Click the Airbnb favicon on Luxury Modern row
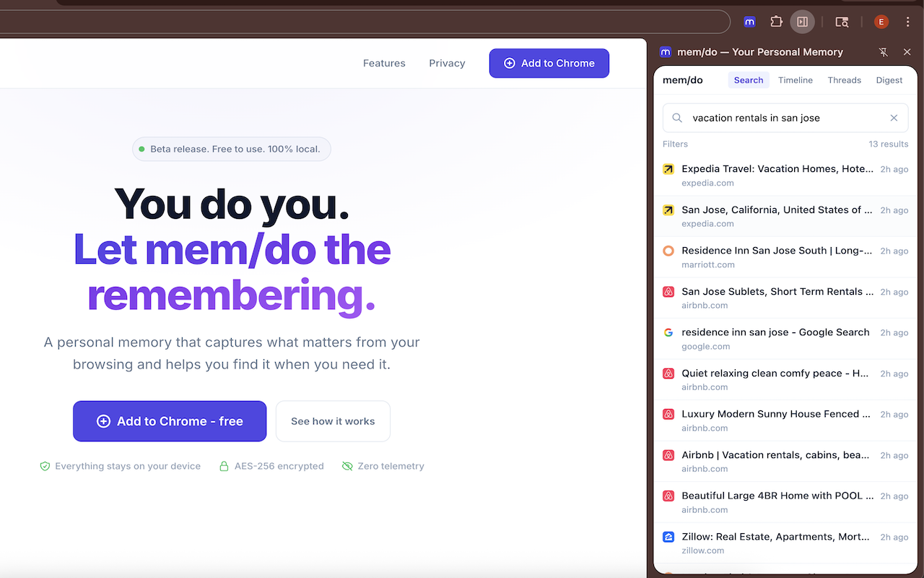Image resolution: width=924 pixels, height=578 pixels. [668, 414]
